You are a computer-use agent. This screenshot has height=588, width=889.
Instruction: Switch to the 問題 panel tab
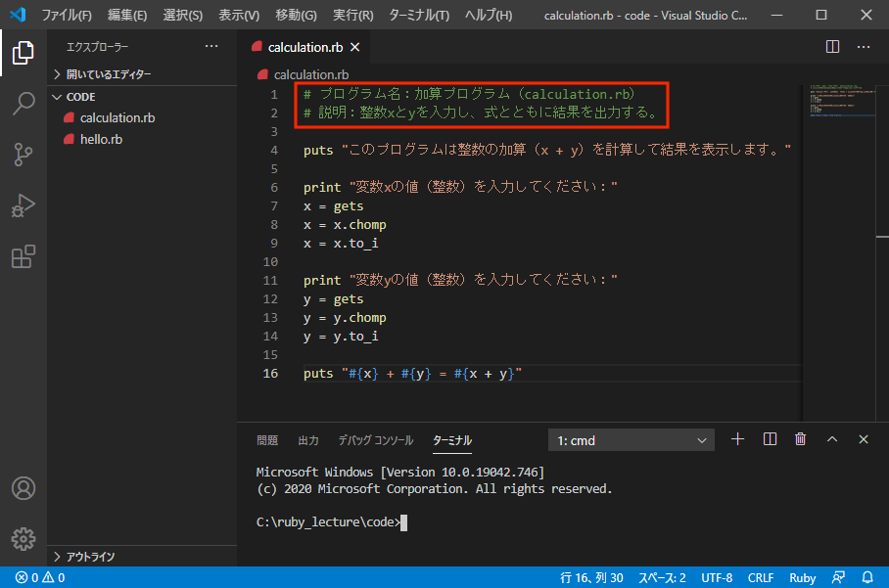[267, 440]
